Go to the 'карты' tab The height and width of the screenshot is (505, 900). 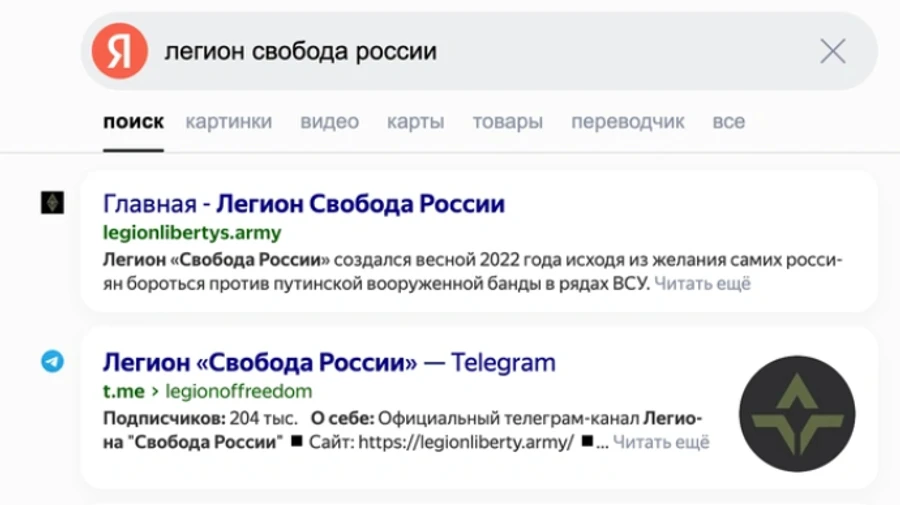[x=416, y=122]
